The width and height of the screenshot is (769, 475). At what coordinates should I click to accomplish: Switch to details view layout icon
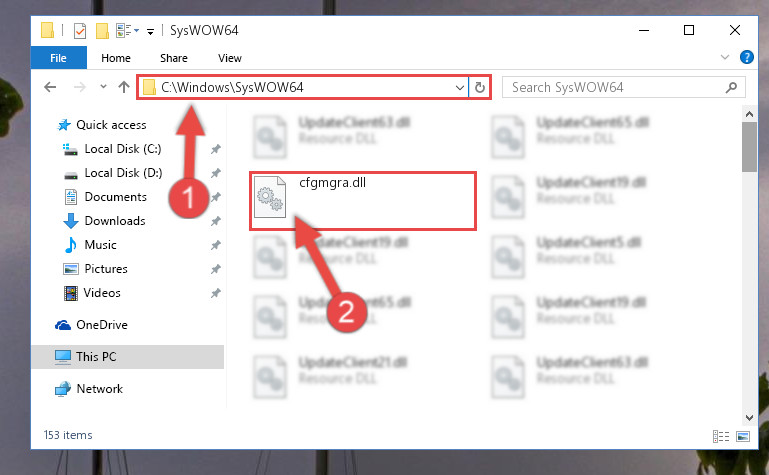pyautogui.click(x=721, y=436)
